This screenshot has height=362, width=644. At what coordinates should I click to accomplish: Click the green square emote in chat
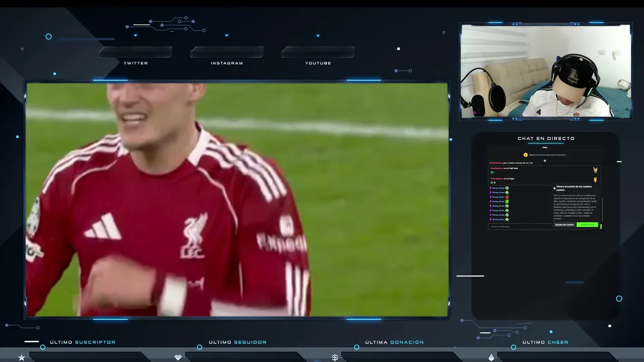coord(507,202)
